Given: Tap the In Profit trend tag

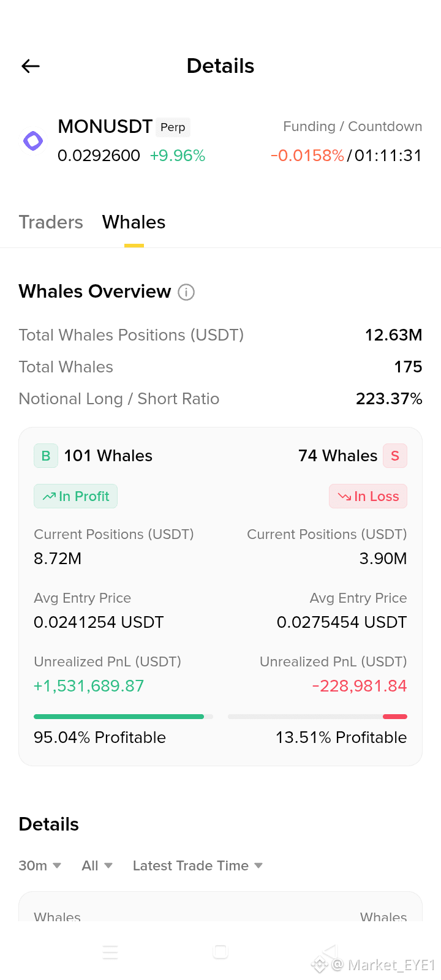Looking at the screenshot, I should click(x=75, y=496).
